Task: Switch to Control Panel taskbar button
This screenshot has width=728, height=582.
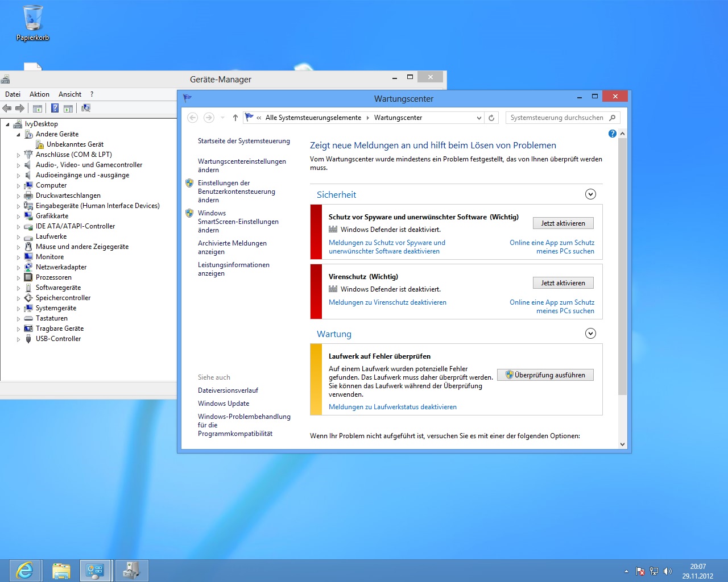Action: pos(95,570)
